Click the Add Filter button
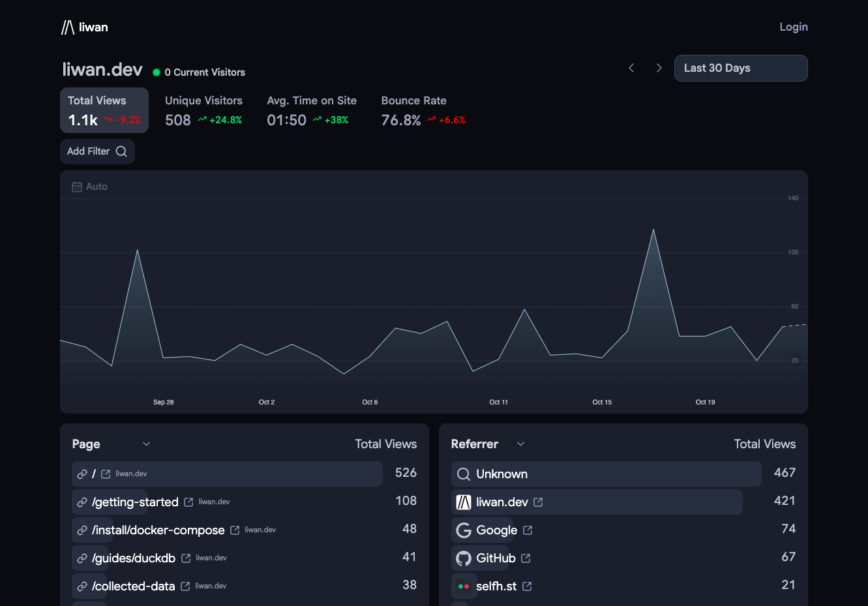This screenshot has height=606, width=868. pos(97,151)
